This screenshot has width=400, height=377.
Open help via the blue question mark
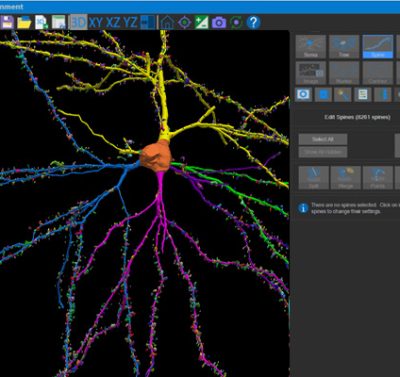click(x=254, y=22)
